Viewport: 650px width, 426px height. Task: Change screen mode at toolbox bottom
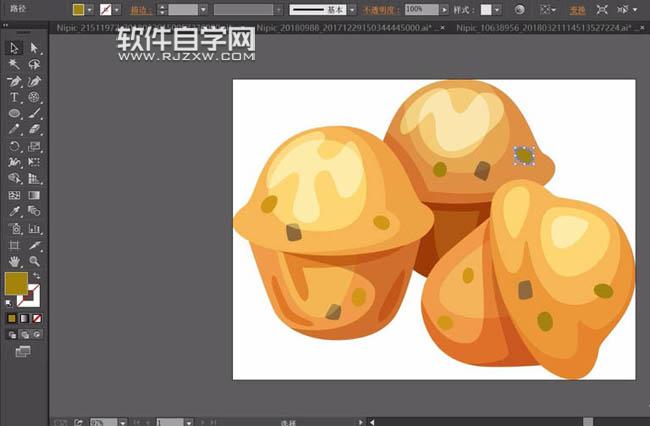pos(23,351)
